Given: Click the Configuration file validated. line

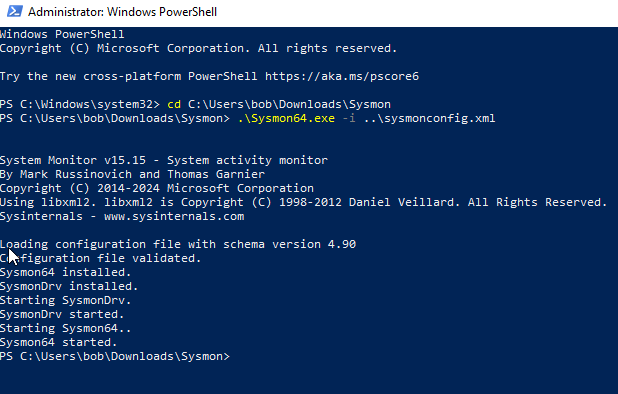Looking at the screenshot, I should point(101,258).
